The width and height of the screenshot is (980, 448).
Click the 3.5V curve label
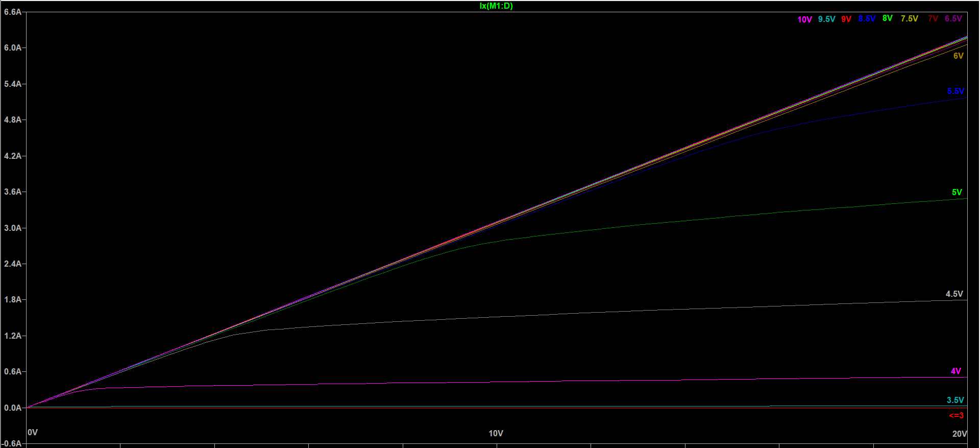(955, 400)
